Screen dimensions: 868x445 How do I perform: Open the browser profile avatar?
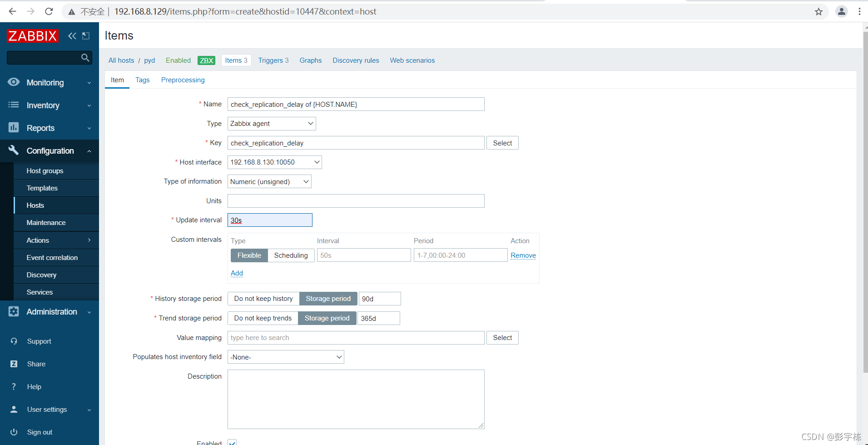point(841,12)
